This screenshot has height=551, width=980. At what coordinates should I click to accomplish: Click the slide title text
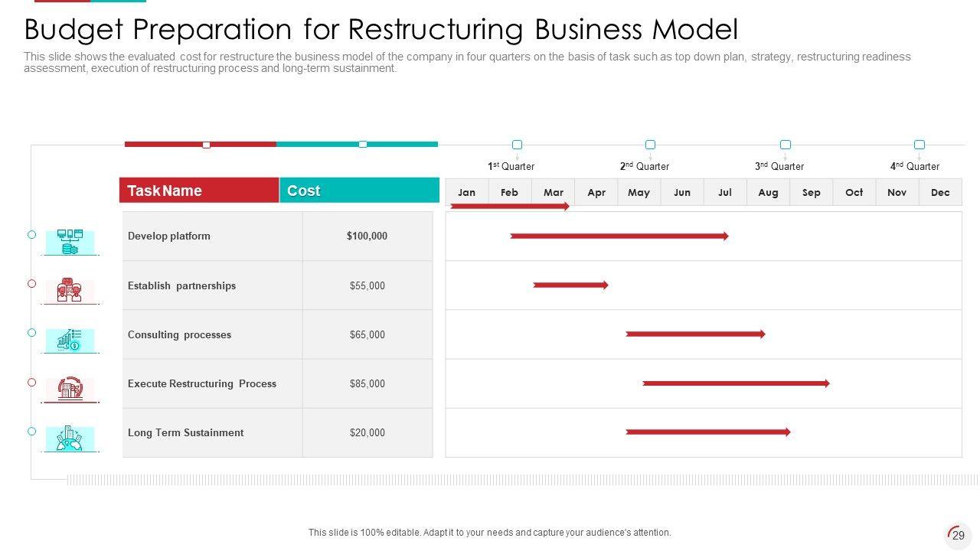pyautogui.click(x=381, y=30)
